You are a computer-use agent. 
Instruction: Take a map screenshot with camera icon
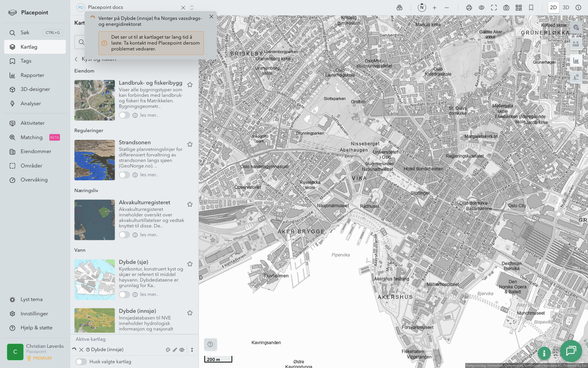[506, 8]
